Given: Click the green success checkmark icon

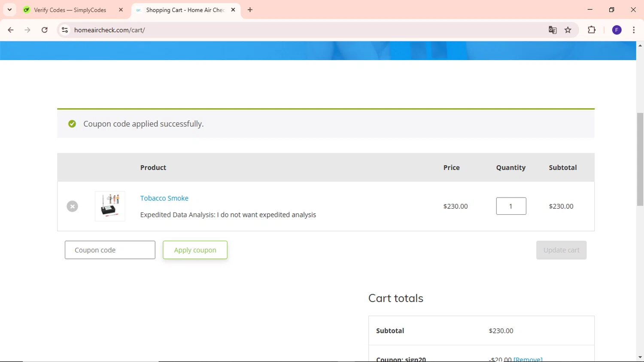Looking at the screenshot, I should [72, 124].
